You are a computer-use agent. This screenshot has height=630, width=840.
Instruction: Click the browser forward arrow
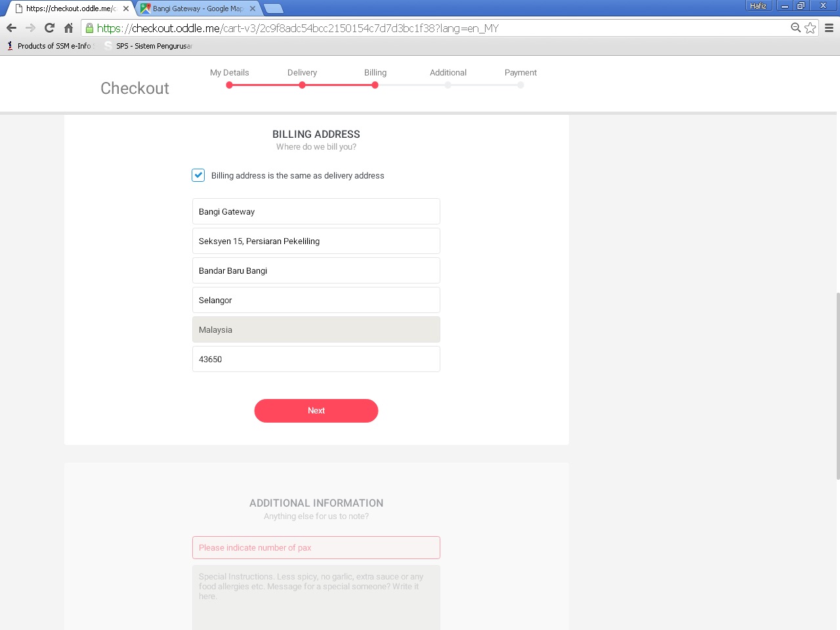tap(30, 28)
